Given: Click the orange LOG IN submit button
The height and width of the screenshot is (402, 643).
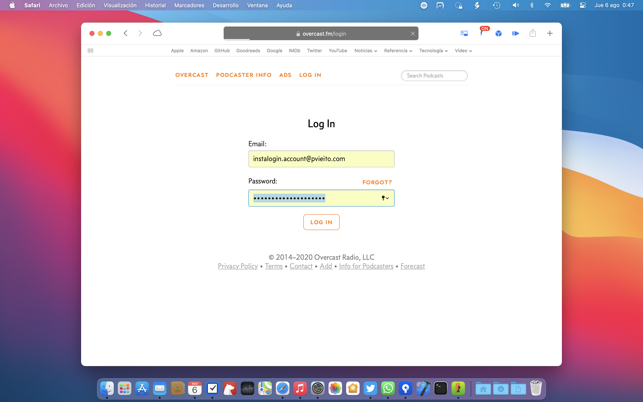Looking at the screenshot, I should 322,222.
